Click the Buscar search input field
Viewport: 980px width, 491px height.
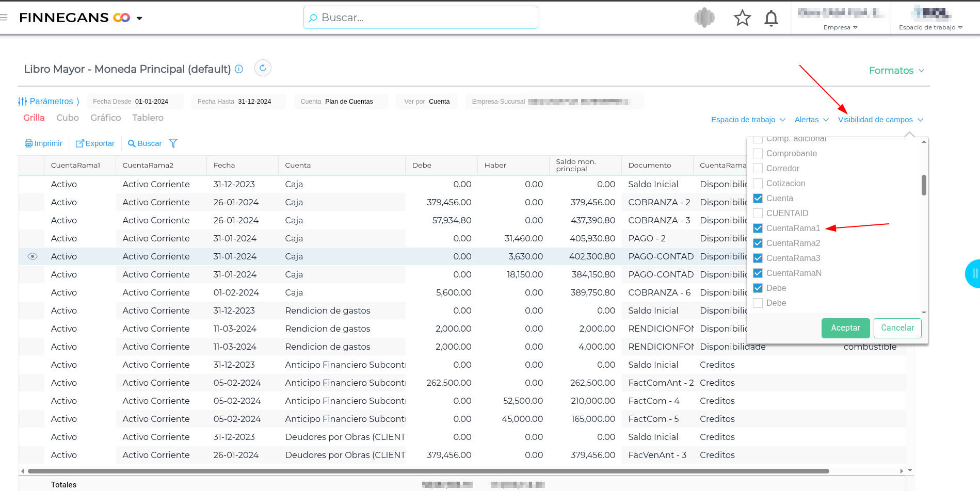click(x=421, y=18)
